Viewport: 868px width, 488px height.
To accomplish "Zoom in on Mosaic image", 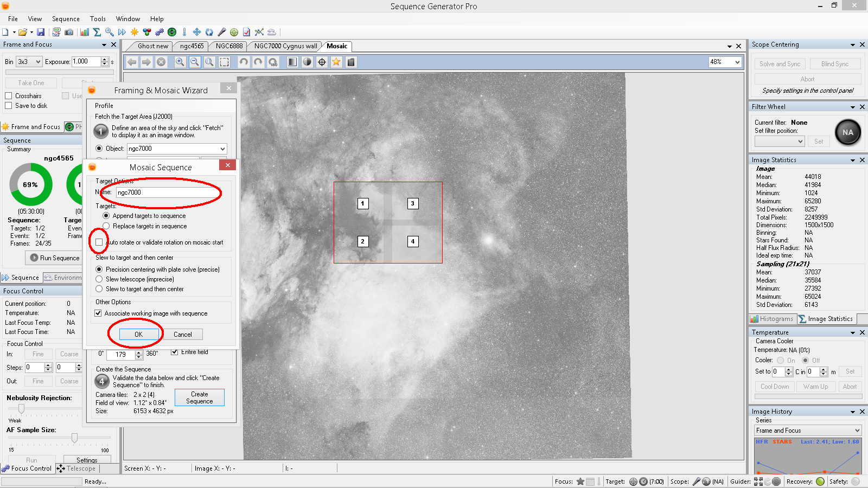I will click(x=180, y=62).
